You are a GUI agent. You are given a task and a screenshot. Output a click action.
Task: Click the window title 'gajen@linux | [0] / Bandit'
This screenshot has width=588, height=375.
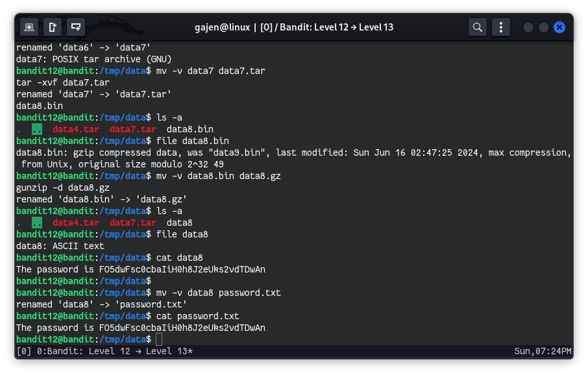coord(294,27)
